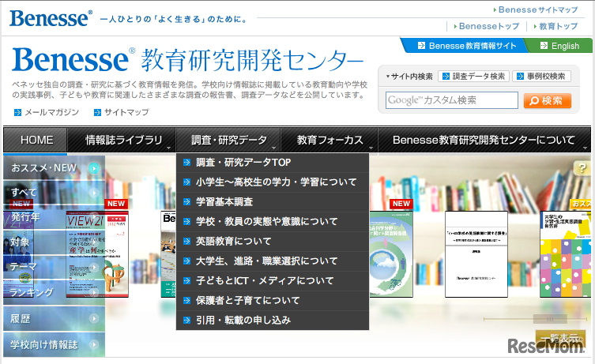Image resolution: width=595 pixels, height=364 pixels.
Task: Open the メールマガジン link
Action: (51, 112)
